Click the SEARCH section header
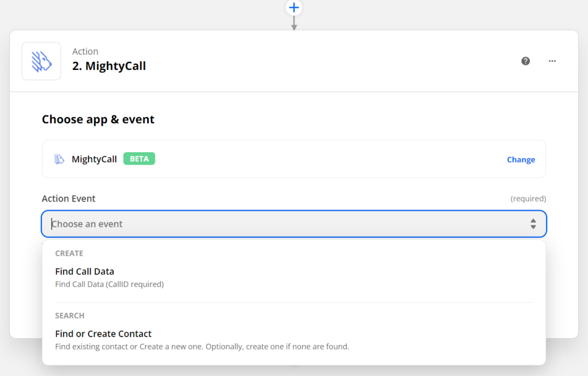 click(x=69, y=315)
